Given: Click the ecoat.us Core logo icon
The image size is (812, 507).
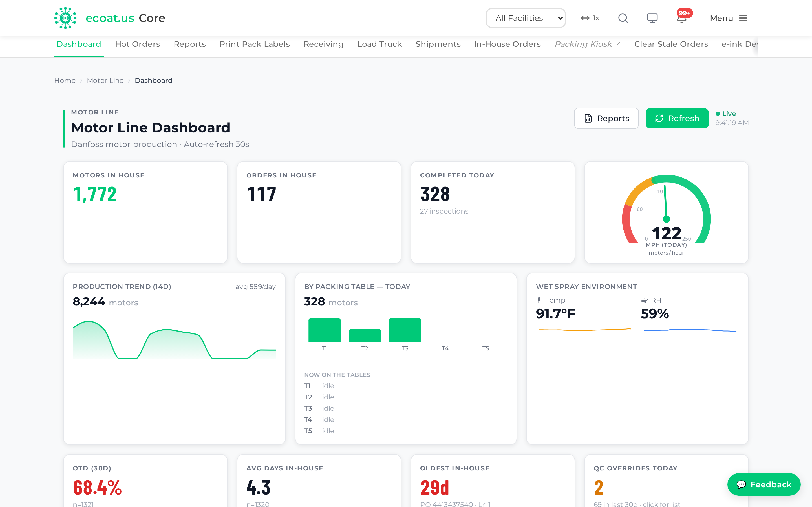Looking at the screenshot, I should 65,18.
